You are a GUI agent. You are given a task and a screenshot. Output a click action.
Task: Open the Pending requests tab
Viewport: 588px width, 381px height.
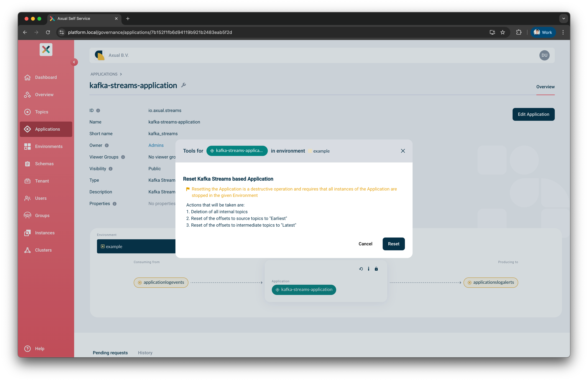click(x=110, y=353)
